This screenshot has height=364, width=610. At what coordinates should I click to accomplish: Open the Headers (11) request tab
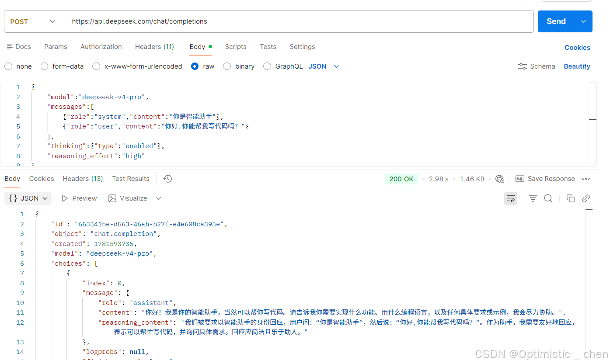pyautogui.click(x=154, y=47)
